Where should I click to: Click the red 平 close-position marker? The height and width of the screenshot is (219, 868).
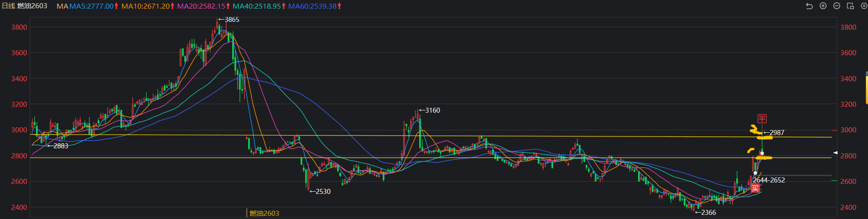[x=762, y=119]
